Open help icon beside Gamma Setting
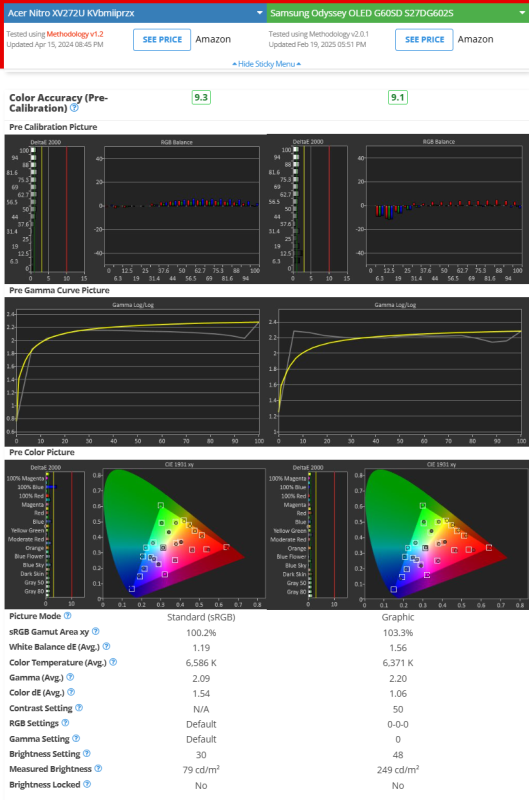The height and width of the screenshot is (800, 529). [x=76, y=738]
